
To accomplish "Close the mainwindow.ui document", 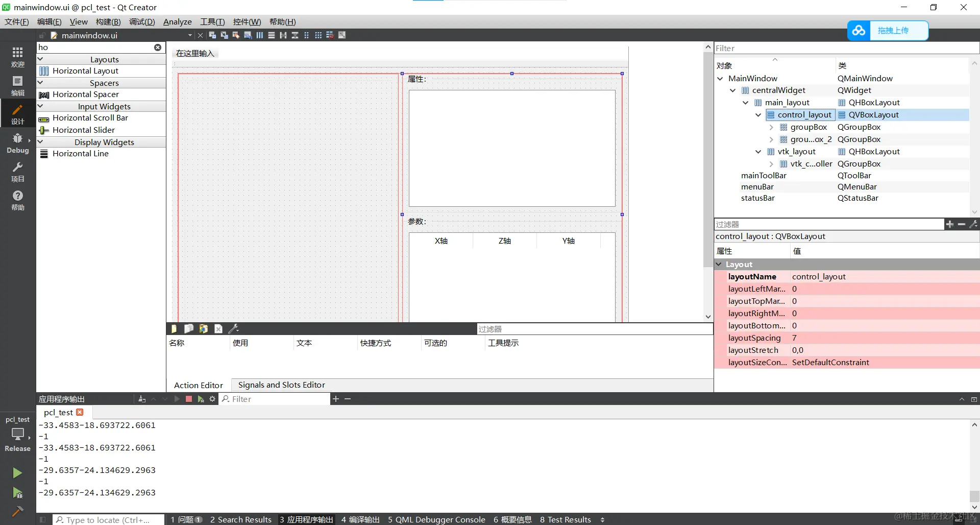I will (x=200, y=35).
